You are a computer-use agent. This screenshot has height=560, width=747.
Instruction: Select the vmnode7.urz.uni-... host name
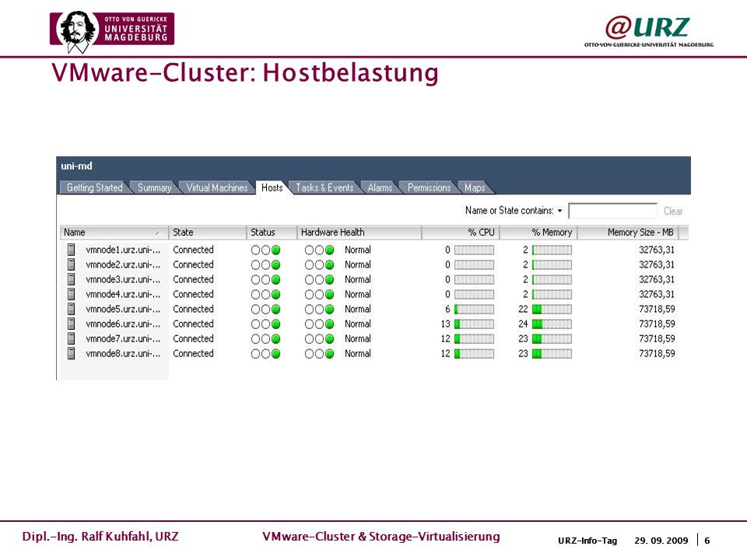pyautogui.click(x=123, y=339)
